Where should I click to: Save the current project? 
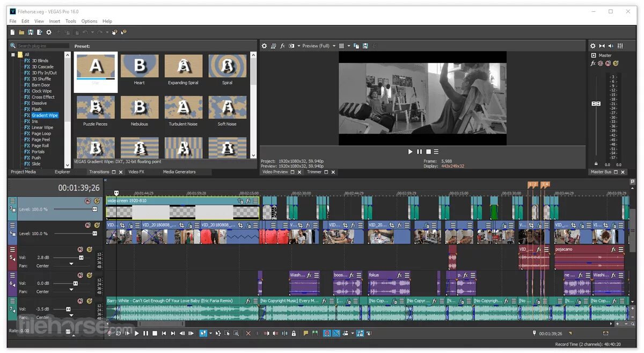[31, 32]
